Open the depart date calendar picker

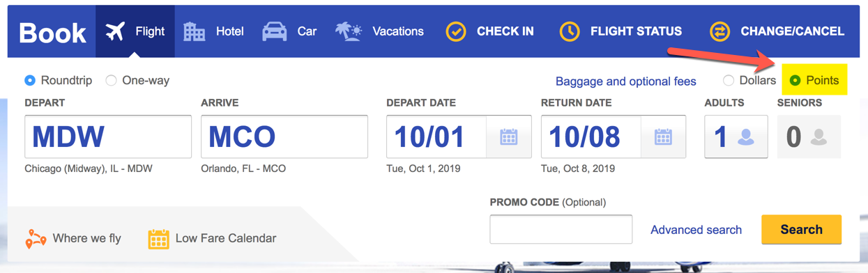[509, 137]
